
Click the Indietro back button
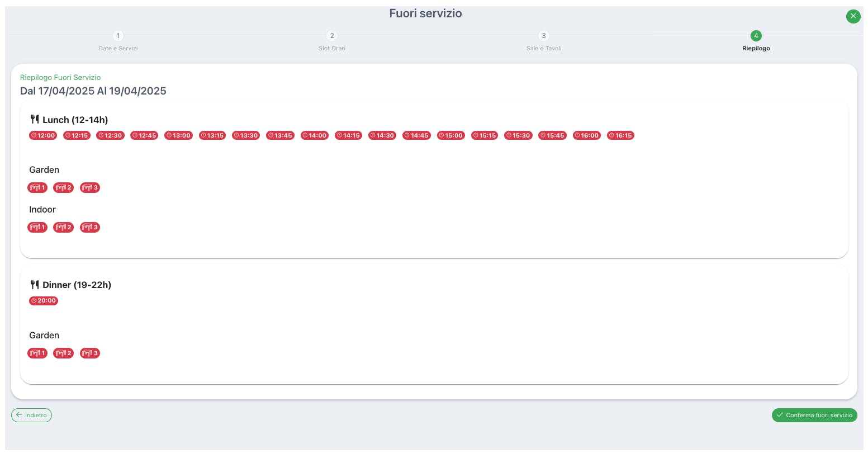[31, 415]
